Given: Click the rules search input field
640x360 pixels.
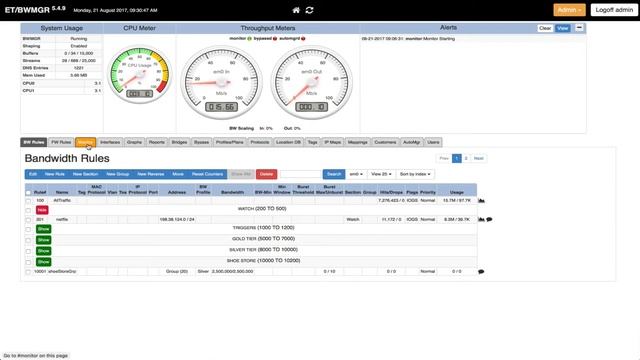Looking at the screenshot, I should point(301,174).
